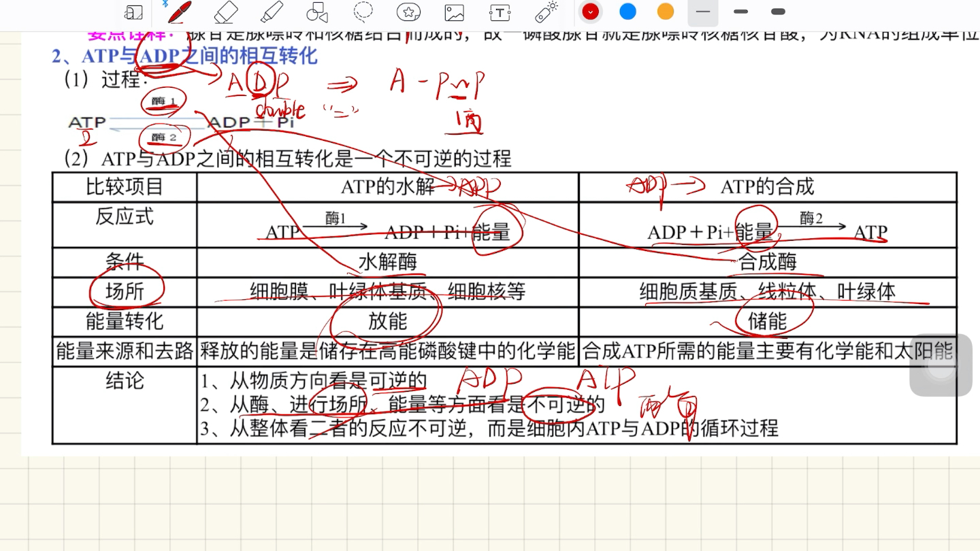Choose the red pen color
The image size is (980, 551).
[590, 12]
